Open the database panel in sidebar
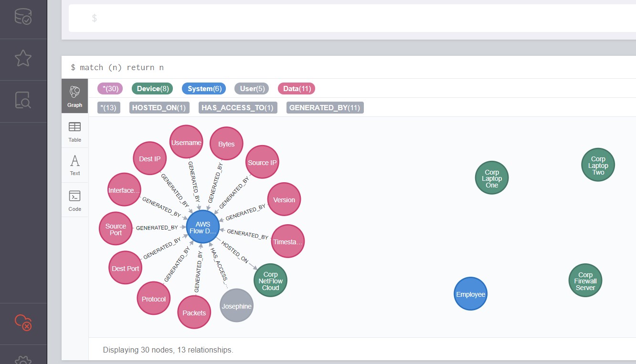Image resolution: width=636 pixels, height=364 pixels. tap(23, 17)
